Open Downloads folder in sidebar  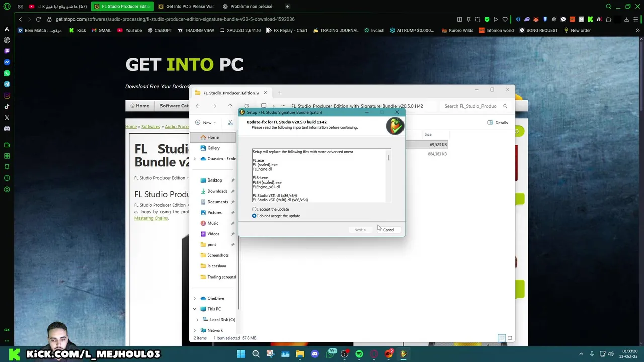[217, 191]
